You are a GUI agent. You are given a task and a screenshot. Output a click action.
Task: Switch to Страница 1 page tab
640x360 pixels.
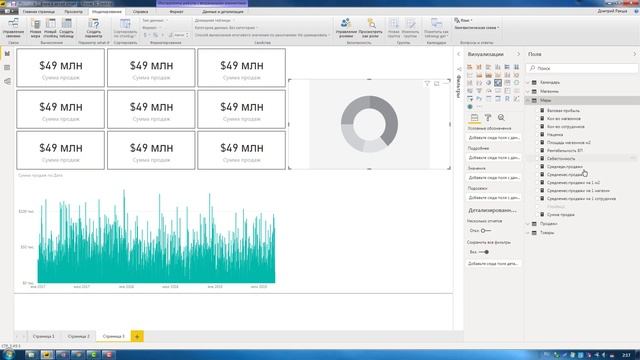pyautogui.click(x=43, y=336)
